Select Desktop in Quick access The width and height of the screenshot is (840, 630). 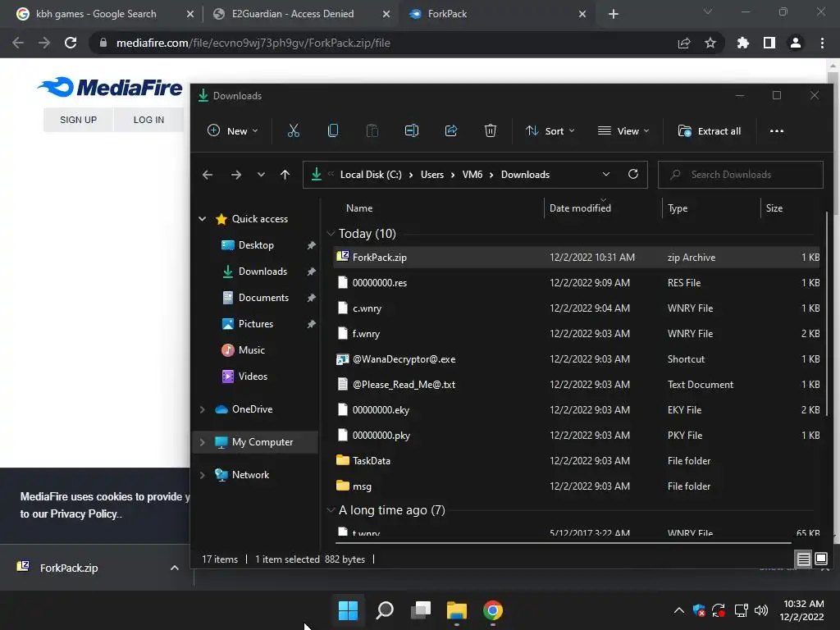click(256, 244)
